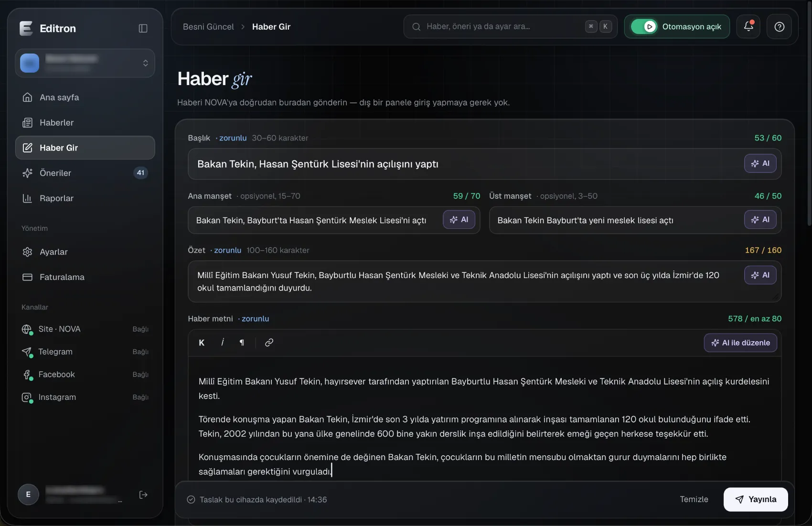The image size is (812, 526).
Task: Open the notifications bell
Action: 748,27
